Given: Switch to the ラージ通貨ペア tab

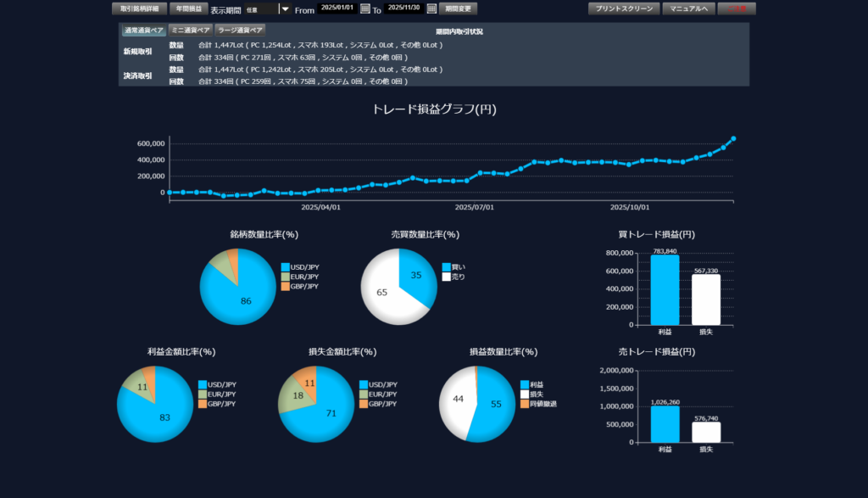Looking at the screenshot, I should (x=239, y=30).
